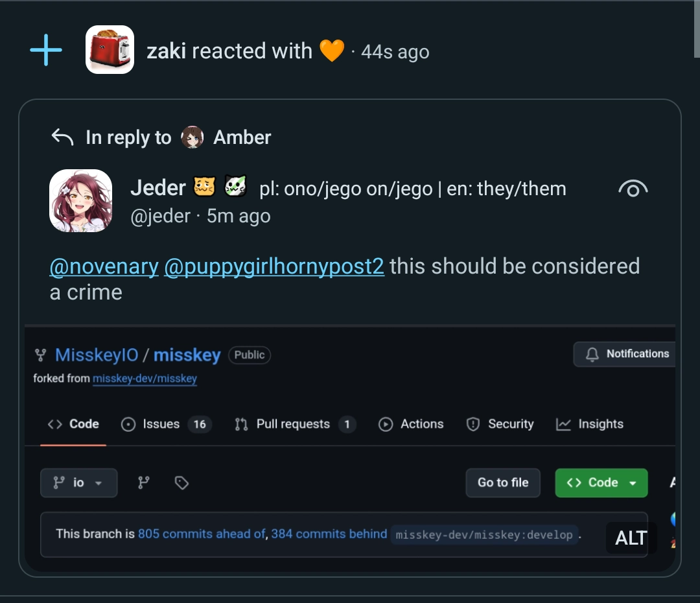The image size is (700, 603).
Task: Click the Go to file button
Action: [x=503, y=482]
